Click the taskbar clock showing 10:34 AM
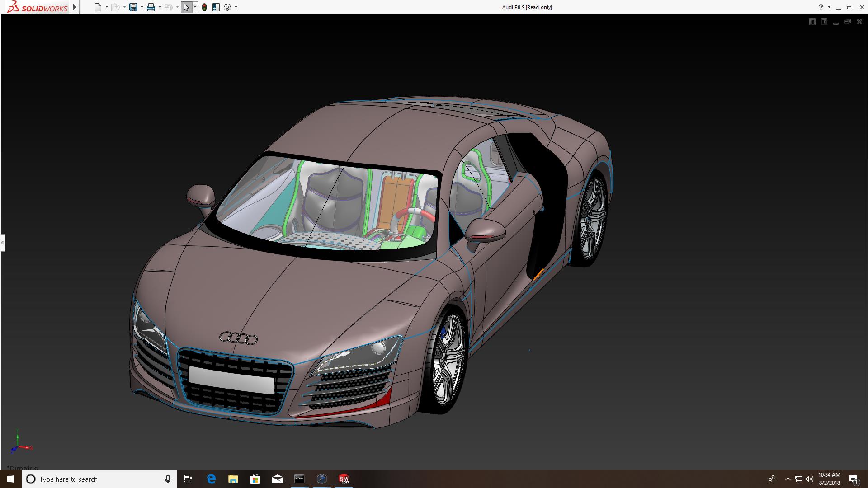Viewport: 868px width, 488px height. pos(829,479)
